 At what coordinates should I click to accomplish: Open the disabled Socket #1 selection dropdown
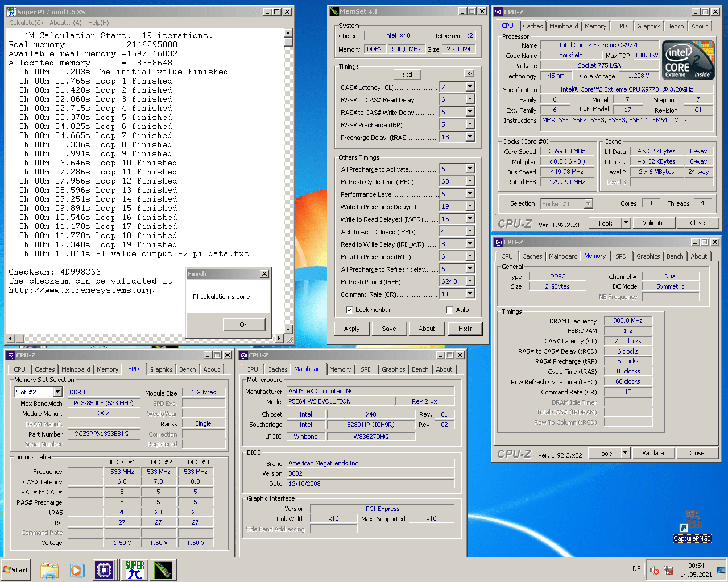[589, 203]
